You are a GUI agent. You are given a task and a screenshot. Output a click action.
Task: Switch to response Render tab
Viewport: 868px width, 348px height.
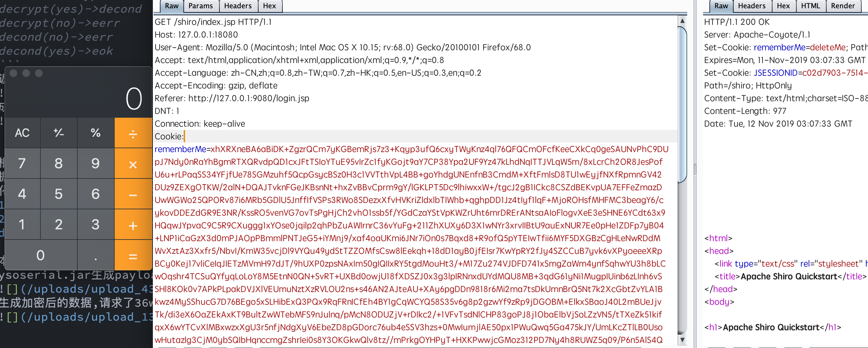tap(843, 6)
